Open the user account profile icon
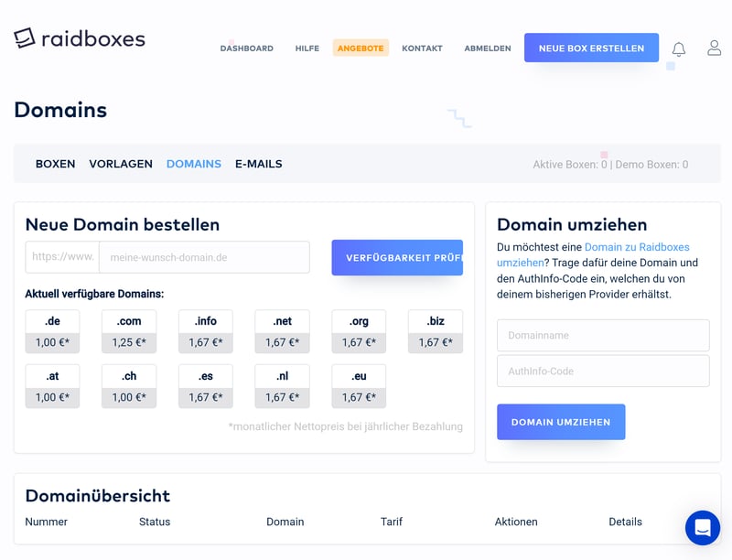Viewport: 732px width, 560px height. click(x=714, y=48)
